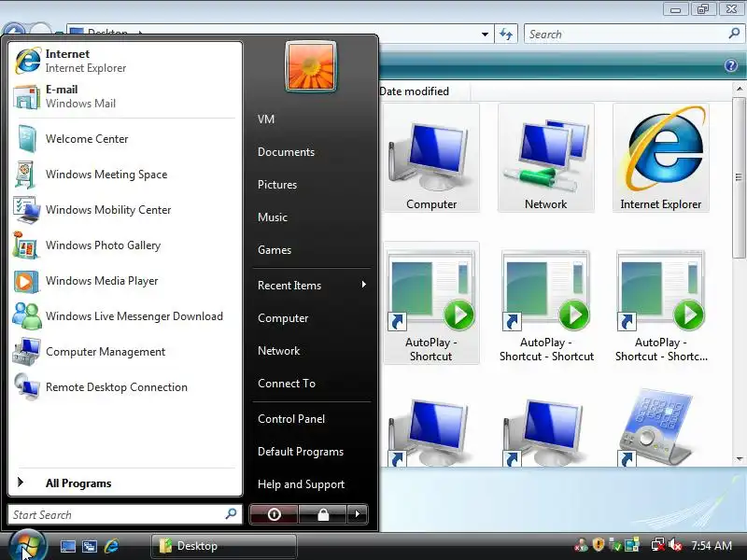747x560 pixels.
Task: Launch Computer Management
Action: [125, 352]
